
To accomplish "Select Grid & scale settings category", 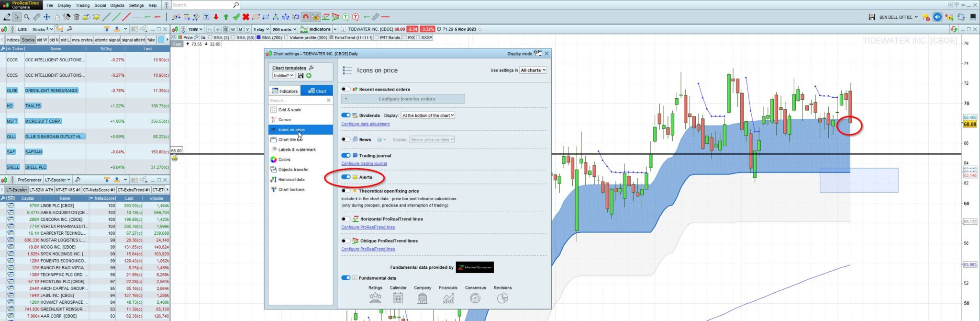I will (301, 110).
